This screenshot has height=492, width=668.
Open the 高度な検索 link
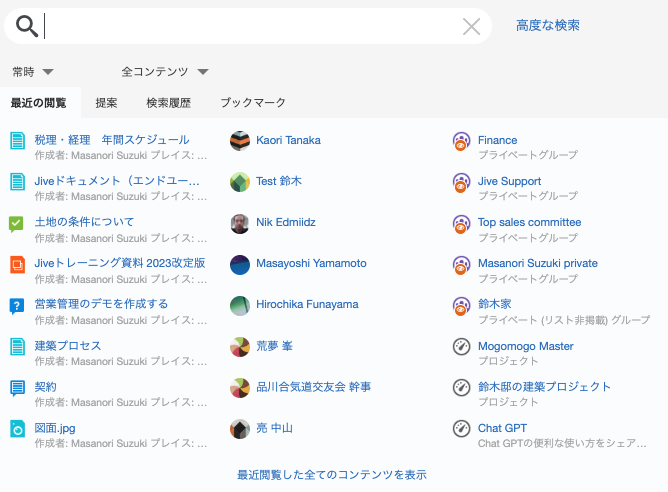pos(547,25)
